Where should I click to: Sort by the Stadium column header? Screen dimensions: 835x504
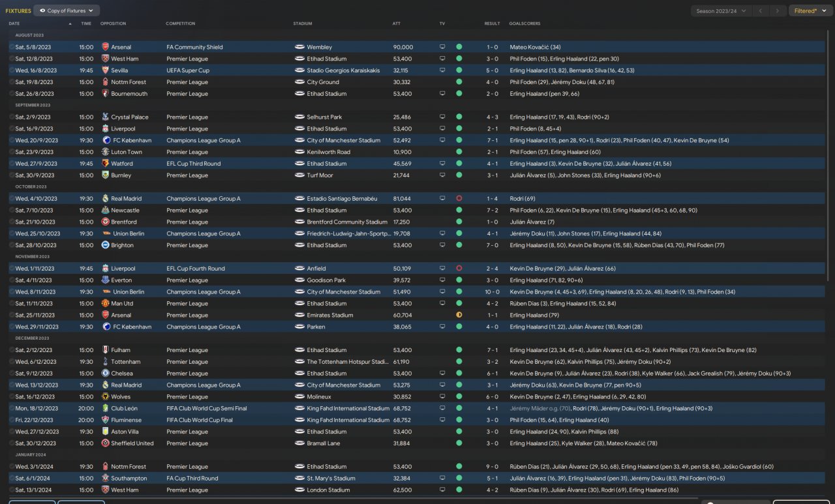(x=303, y=24)
